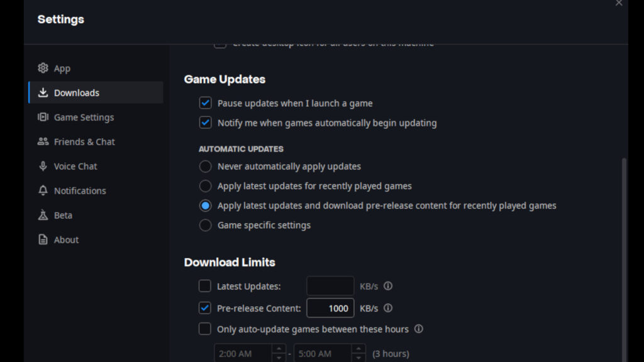Increase the 2:00 AM start time stepper
This screenshot has width=644, height=362.
click(278, 349)
